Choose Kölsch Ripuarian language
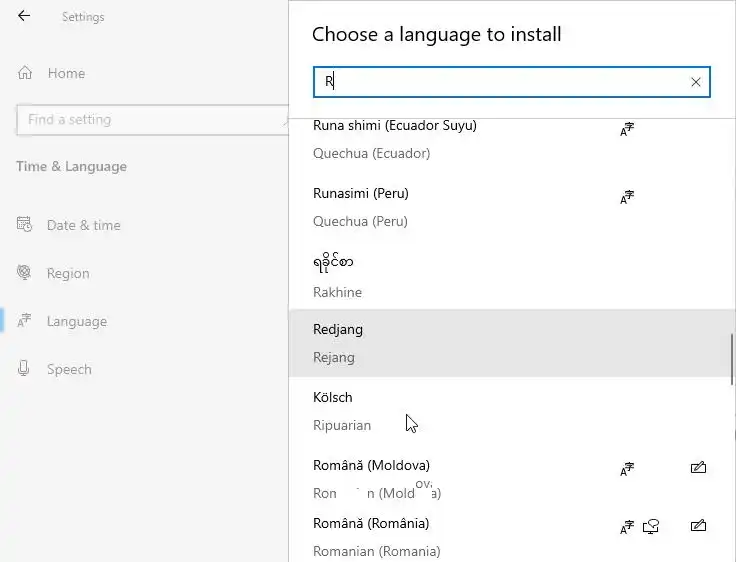The width and height of the screenshot is (736, 562). 342,410
